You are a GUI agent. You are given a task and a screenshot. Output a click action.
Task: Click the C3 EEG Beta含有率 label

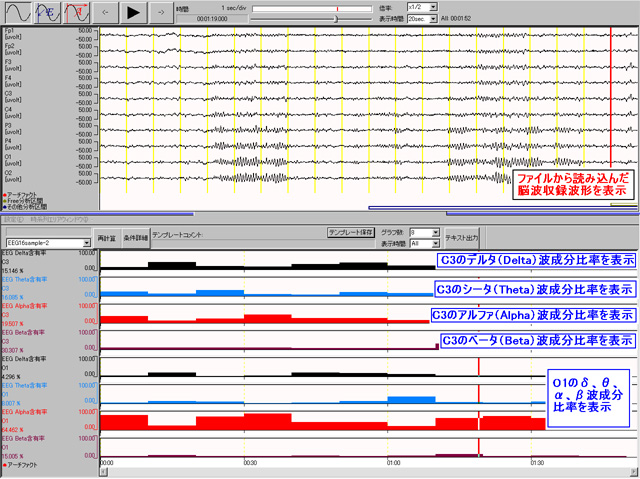(x=24, y=333)
